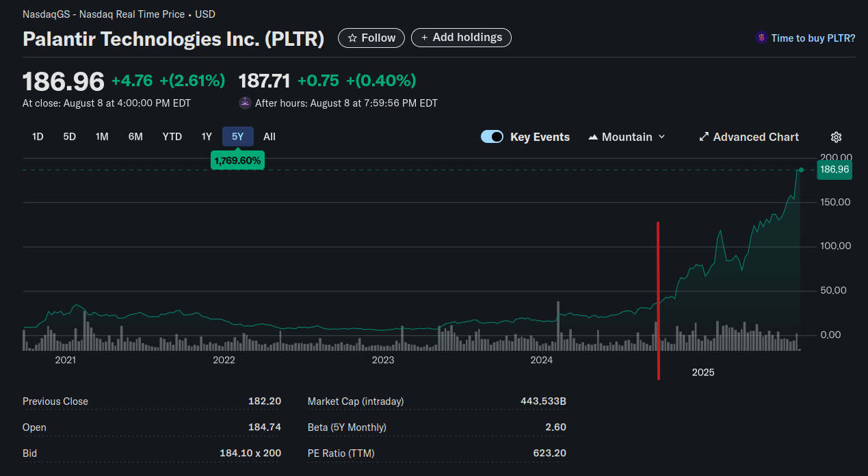Click the 2025 axis label
The image size is (868, 476).
coord(703,372)
